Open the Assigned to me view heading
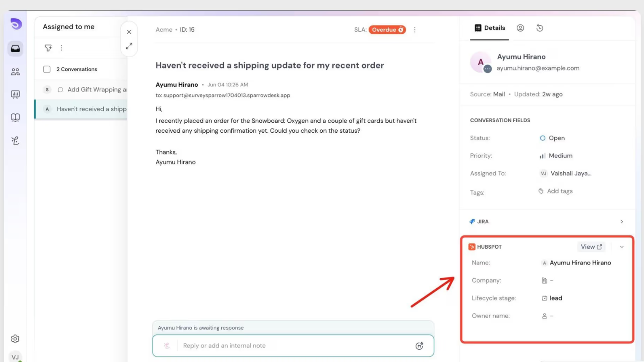Screen dimensions: 644x362 (69, 27)
